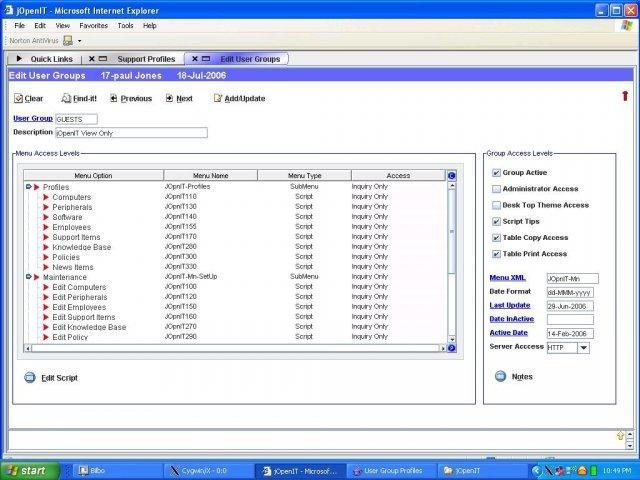Click the Previous record arrow icon

114,98
